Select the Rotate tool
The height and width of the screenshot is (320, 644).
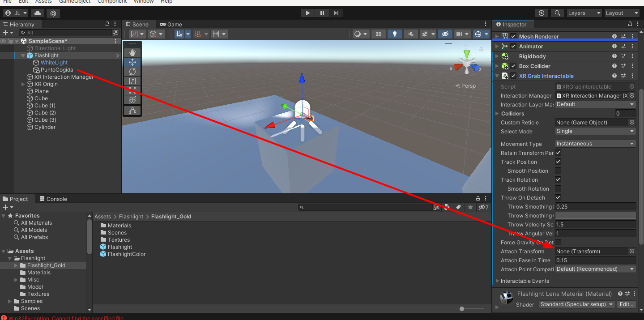[132, 71]
